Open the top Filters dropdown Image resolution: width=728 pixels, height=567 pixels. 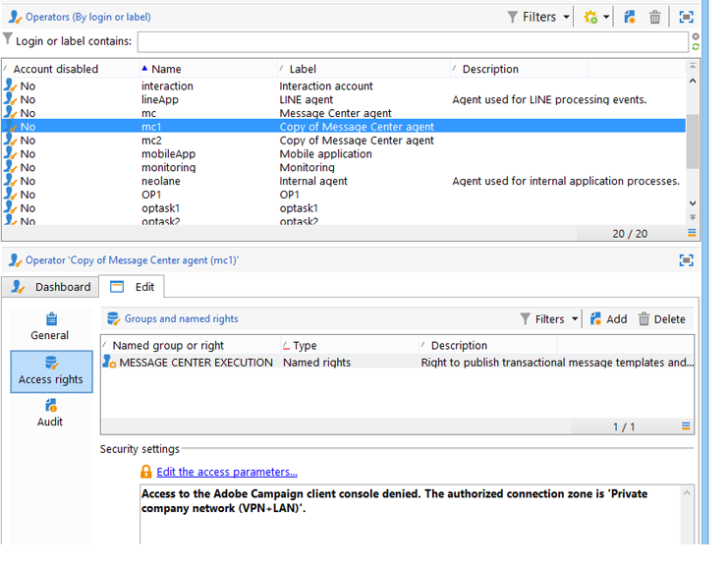tap(538, 17)
